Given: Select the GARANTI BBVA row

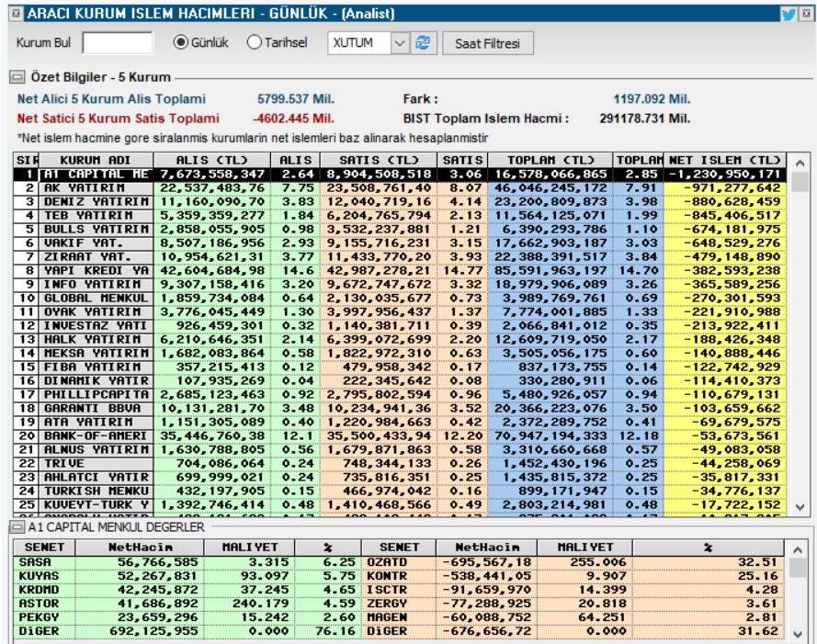Looking at the screenshot, I should point(400,409).
